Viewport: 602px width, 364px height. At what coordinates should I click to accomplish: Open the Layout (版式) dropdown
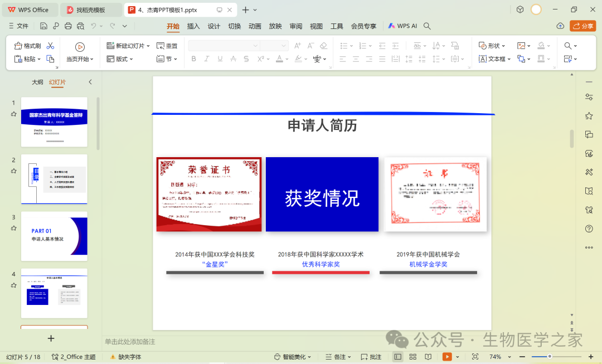132,59
